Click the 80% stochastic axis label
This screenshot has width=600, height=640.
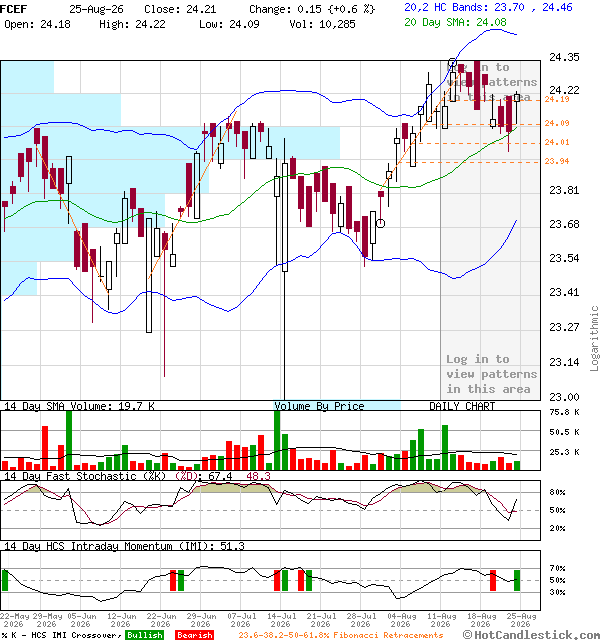[x=557, y=492]
